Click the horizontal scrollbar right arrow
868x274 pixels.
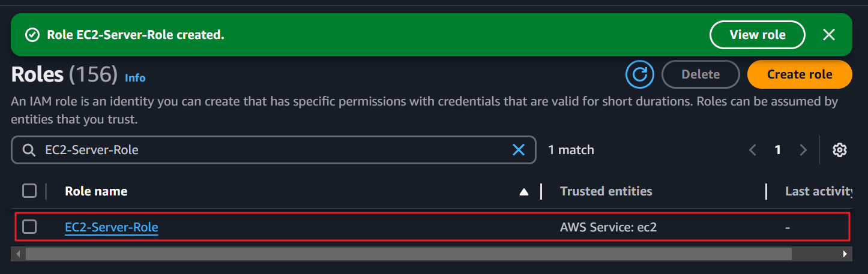[845, 254]
